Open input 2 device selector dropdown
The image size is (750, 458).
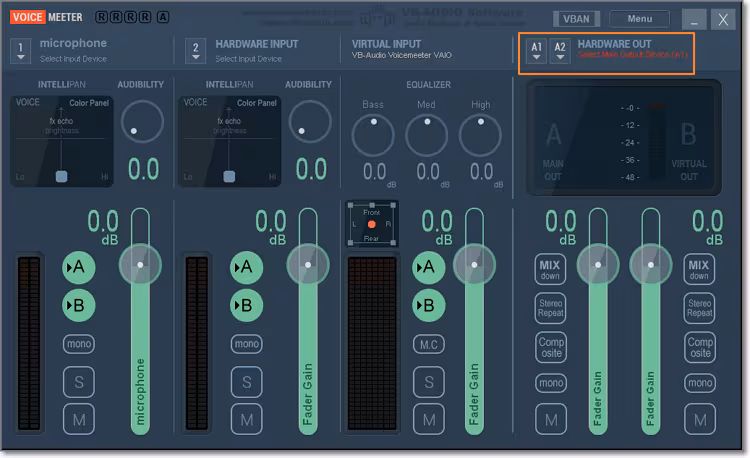[196, 51]
